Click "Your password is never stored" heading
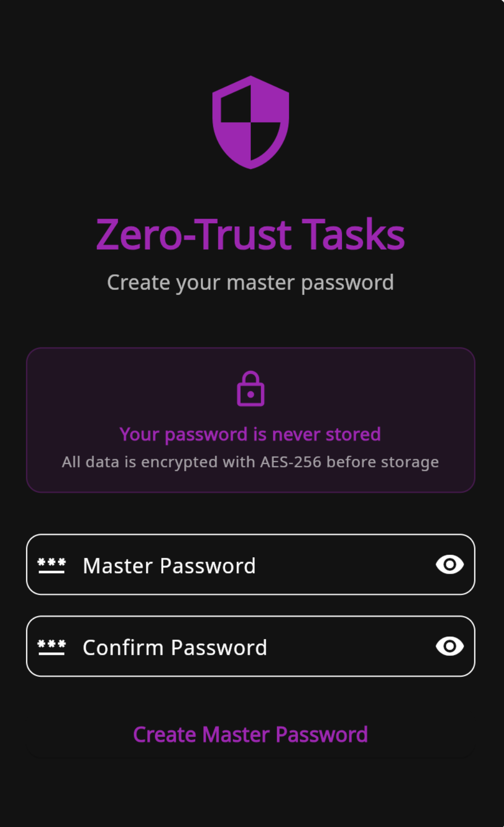Viewport: 504px width, 827px height. tap(250, 434)
